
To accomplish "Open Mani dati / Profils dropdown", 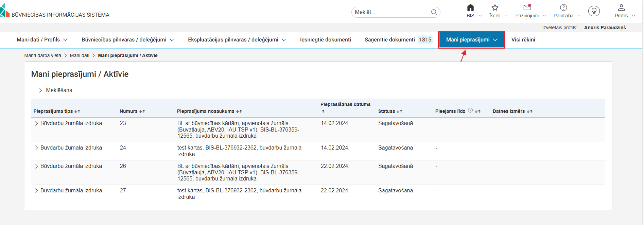I will click(x=42, y=40).
